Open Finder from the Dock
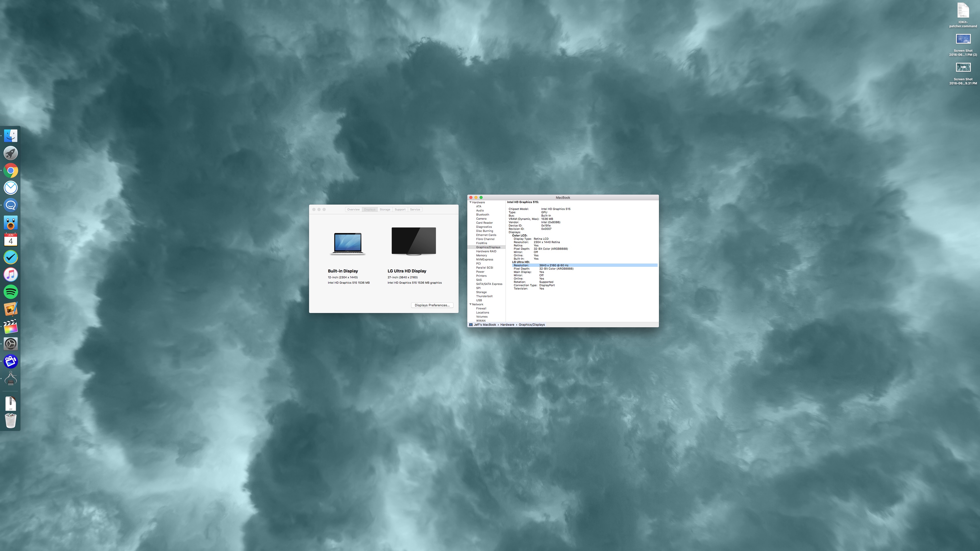Viewport: 980px width, 551px height. pos(10,135)
